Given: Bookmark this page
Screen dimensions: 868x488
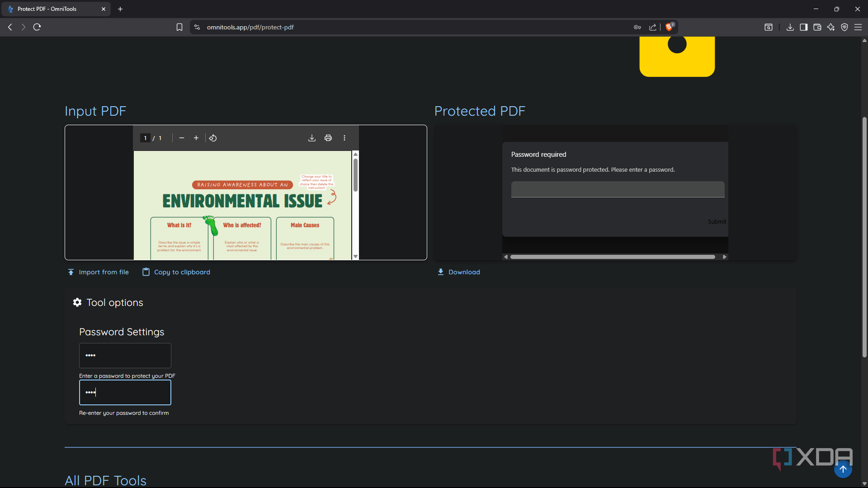Looking at the screenshot, I should tap(179, 27).
